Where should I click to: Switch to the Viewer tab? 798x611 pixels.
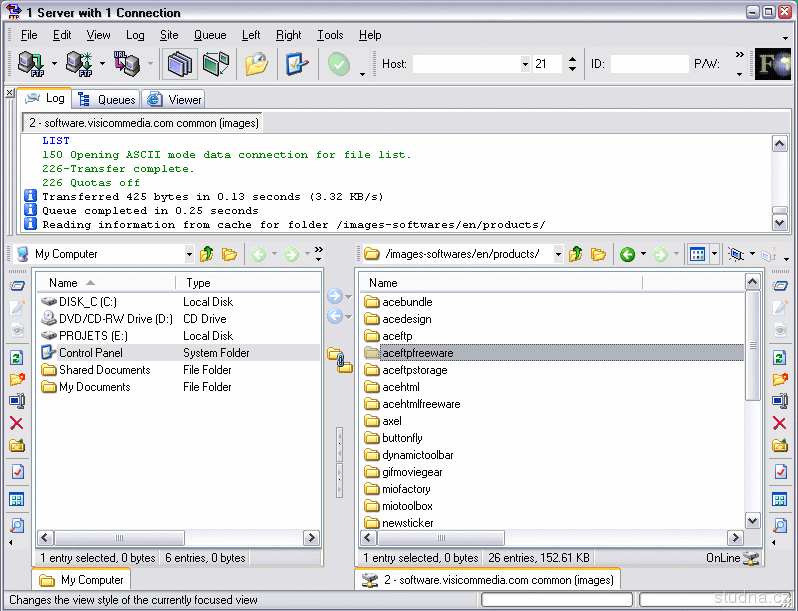point(174,99)
